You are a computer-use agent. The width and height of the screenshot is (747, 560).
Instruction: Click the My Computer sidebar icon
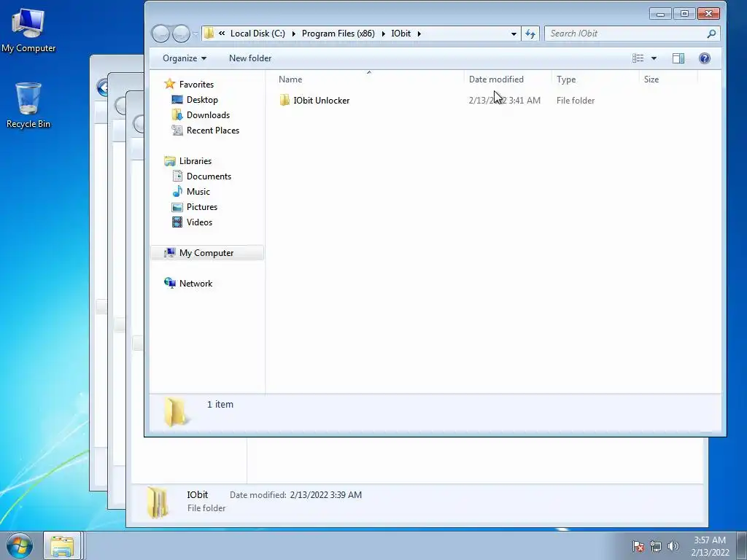coord(169,253)
